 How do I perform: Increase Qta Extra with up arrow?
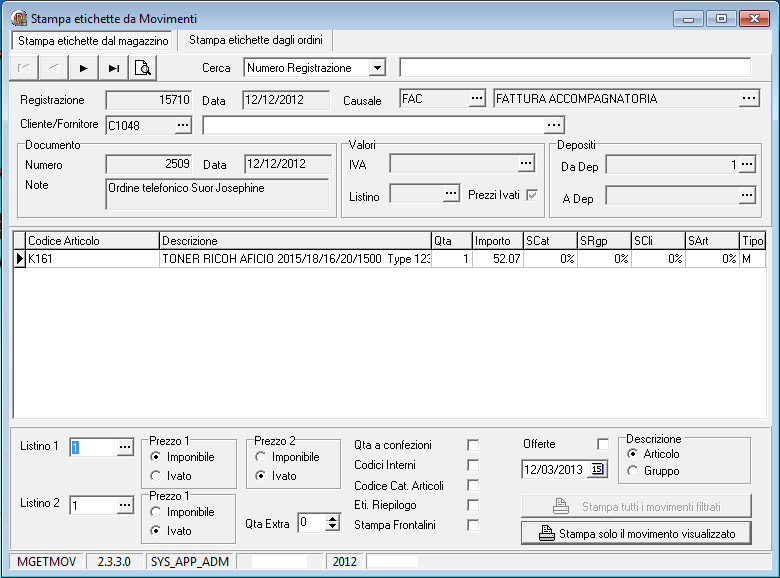coord(332,519)
